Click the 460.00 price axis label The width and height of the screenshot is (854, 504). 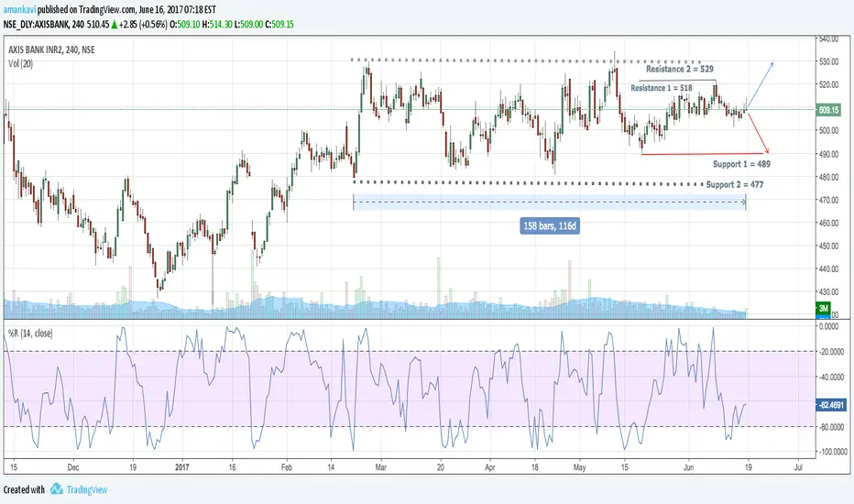point(829,223)
